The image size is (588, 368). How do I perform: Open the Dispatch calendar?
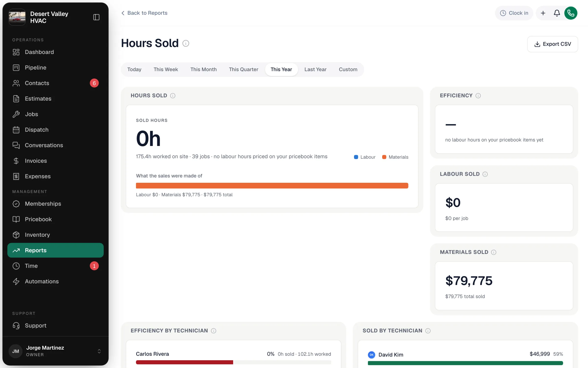point(55,130)
